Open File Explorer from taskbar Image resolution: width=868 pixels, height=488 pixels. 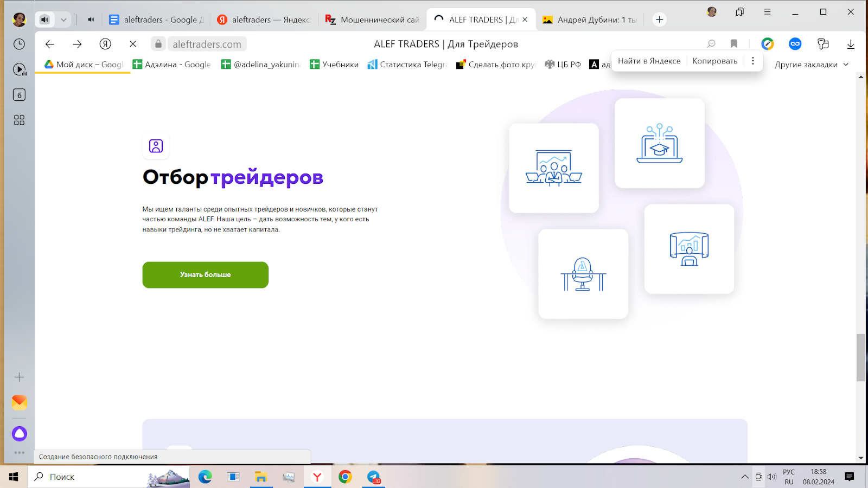coord(261,477)
